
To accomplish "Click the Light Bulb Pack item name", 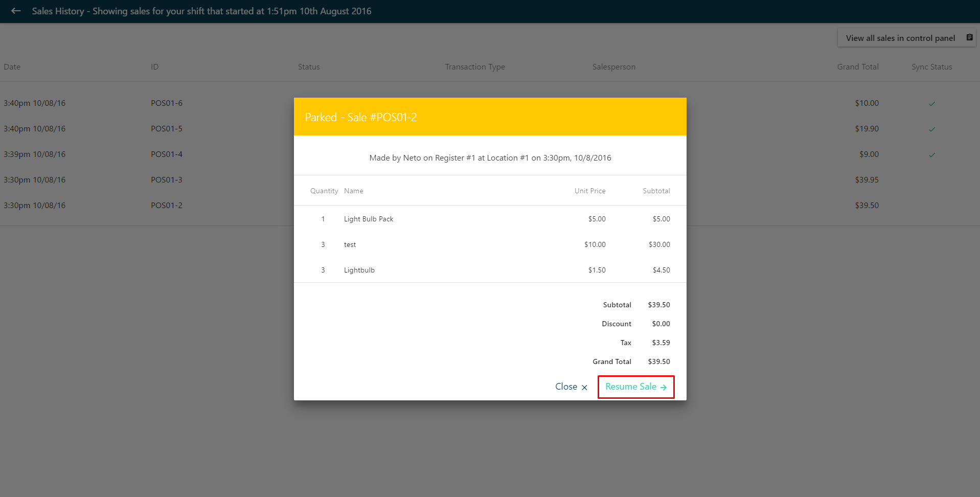I will [x=369, y=219].
